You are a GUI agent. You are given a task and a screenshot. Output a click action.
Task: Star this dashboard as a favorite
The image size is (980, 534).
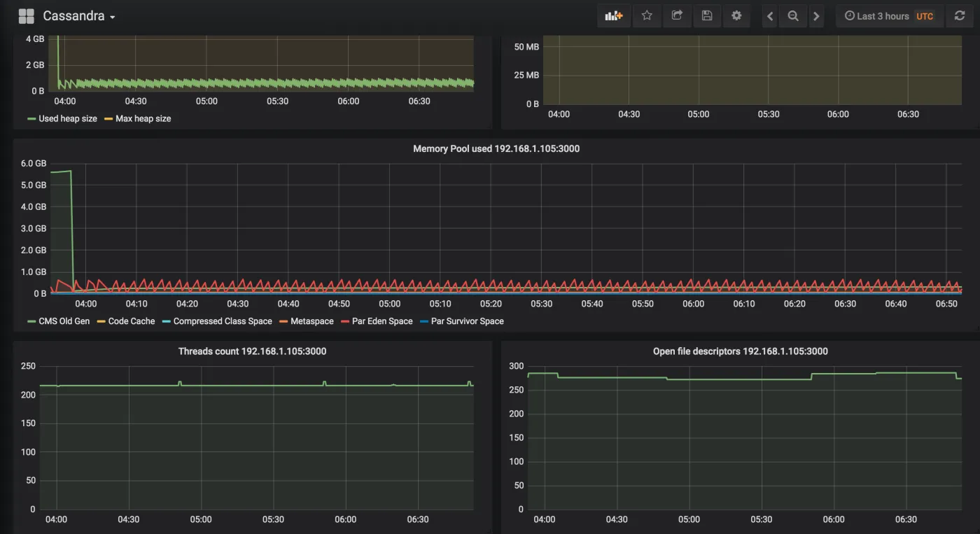647,15
